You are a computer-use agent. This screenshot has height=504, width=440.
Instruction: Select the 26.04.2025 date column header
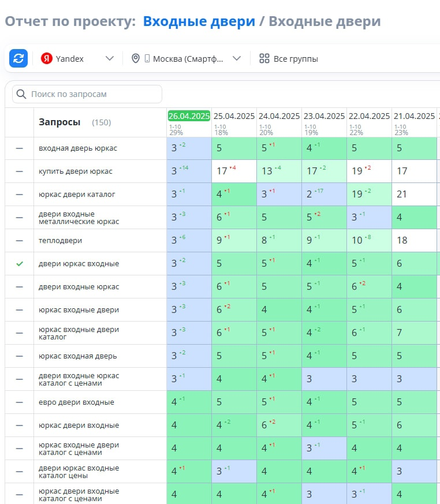189,116
